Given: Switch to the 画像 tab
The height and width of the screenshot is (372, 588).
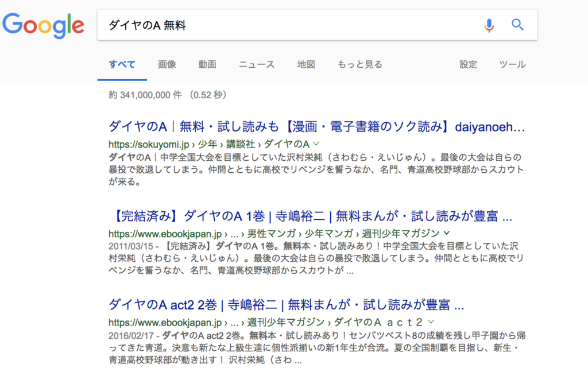Looking at the screenshot, I should 167,64.
